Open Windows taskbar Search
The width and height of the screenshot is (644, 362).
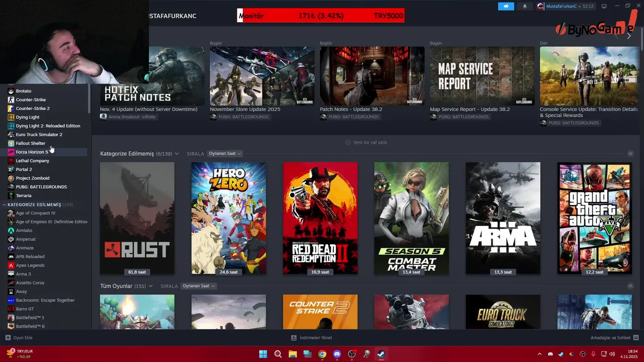(x=278, y=354)
